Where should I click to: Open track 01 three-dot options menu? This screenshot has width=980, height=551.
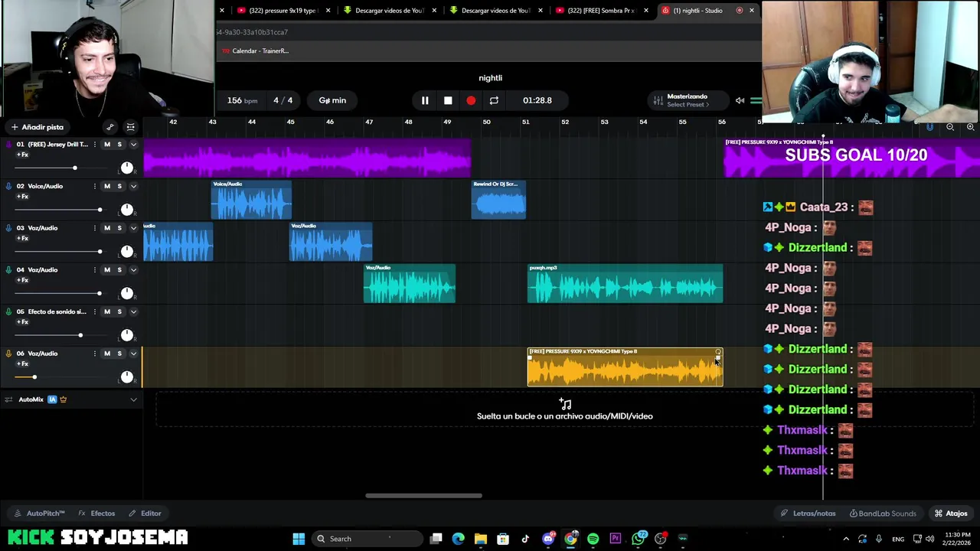(95, 145)
